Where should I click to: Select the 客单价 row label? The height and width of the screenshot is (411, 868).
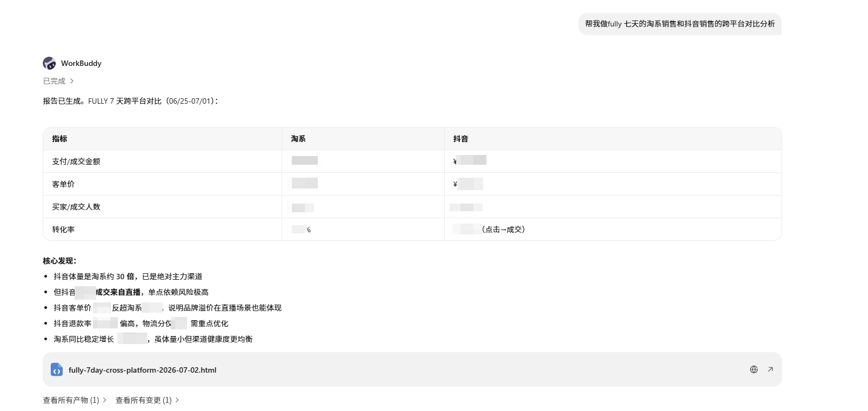pyautogui.click(x=63, y=184)
